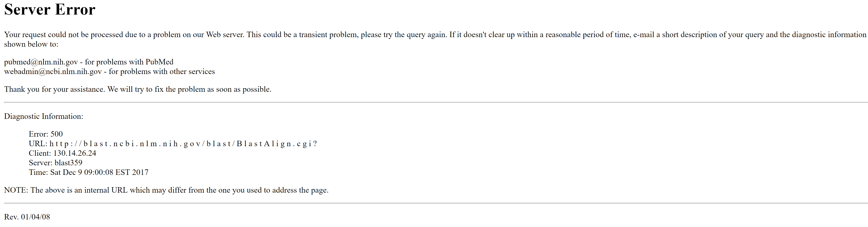Click the 'URL:' label in diagnostics
868x227 pixels.
tap(38, 144)
